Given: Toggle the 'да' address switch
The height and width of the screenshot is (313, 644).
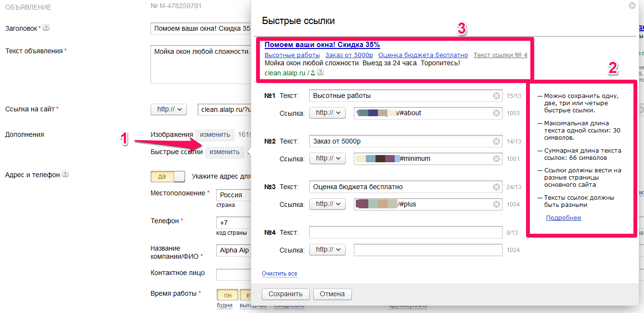Looking at the screenshot, I should coord(167,176).
